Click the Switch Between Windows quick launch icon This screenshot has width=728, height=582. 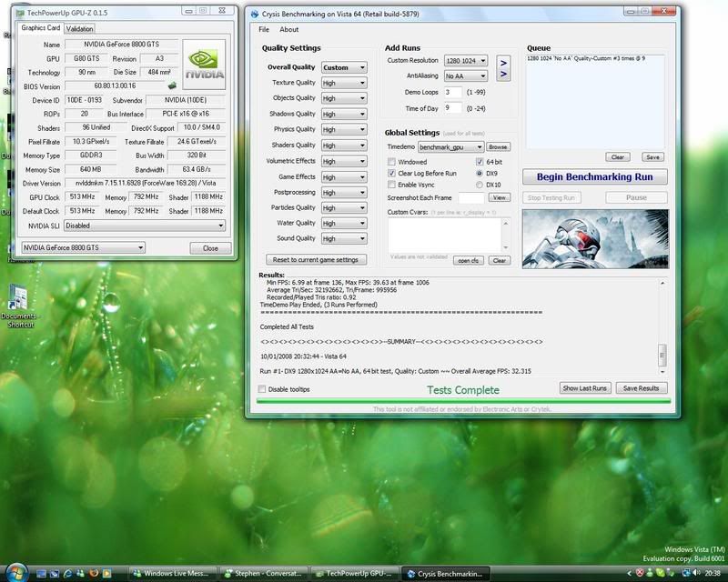click(55, 574)
